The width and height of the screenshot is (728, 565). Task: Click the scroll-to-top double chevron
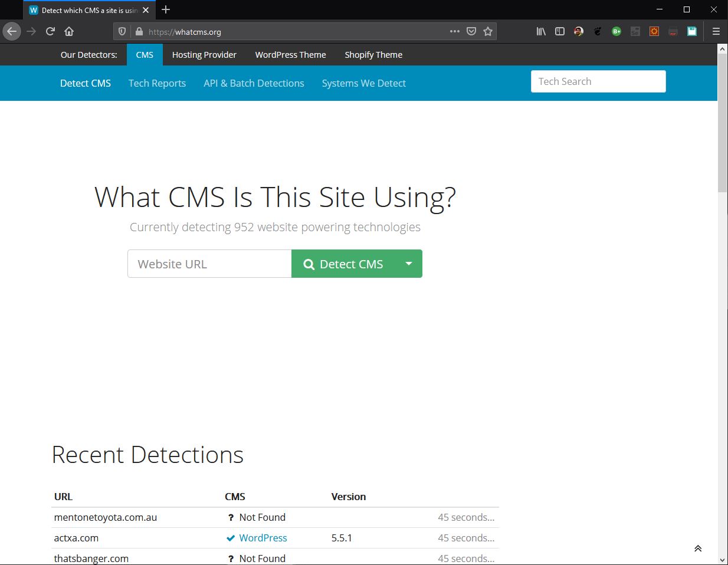coord(698,548)
